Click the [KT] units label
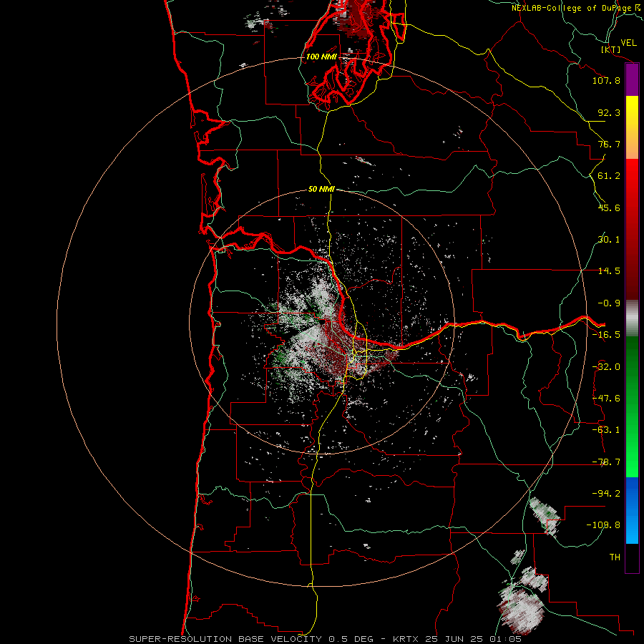 (x=610, y=49)
